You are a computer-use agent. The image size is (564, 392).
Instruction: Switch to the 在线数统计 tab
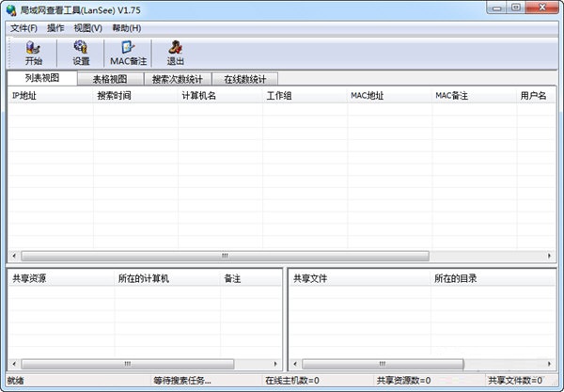(245, 79)
